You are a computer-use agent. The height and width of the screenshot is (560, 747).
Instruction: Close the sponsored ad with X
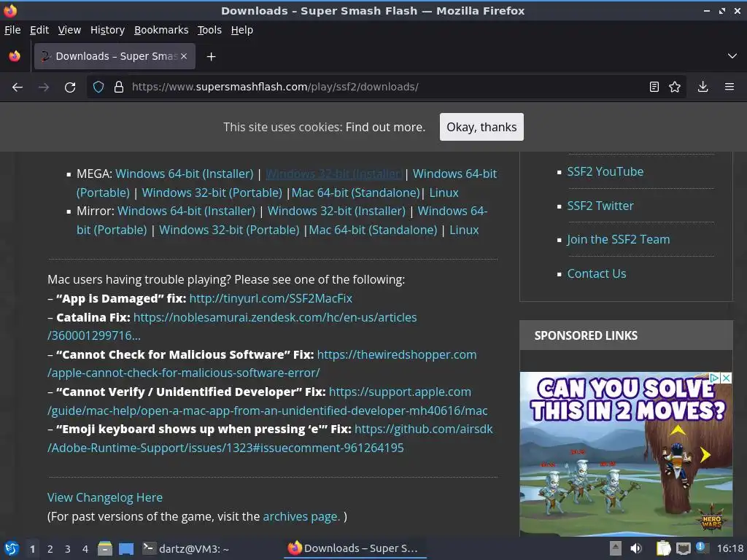tap(726, 378)
